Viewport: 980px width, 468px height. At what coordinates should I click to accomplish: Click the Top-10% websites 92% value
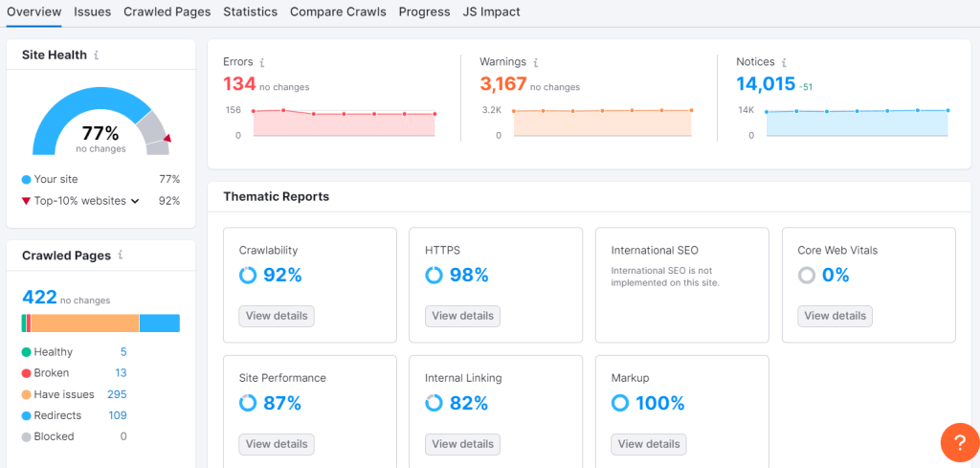point(169,201)
